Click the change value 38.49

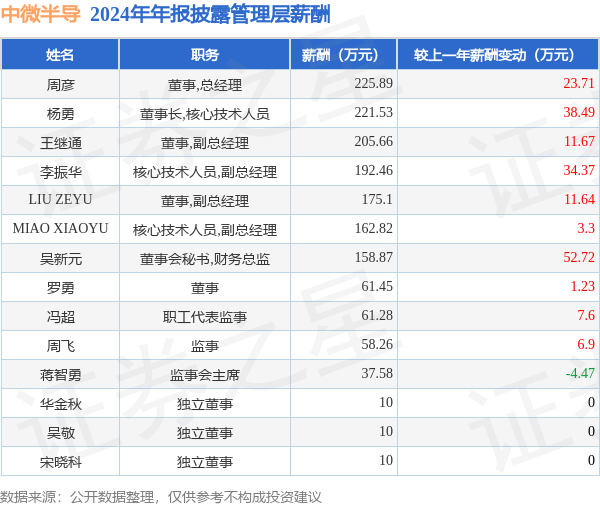(x=579, y=112)
